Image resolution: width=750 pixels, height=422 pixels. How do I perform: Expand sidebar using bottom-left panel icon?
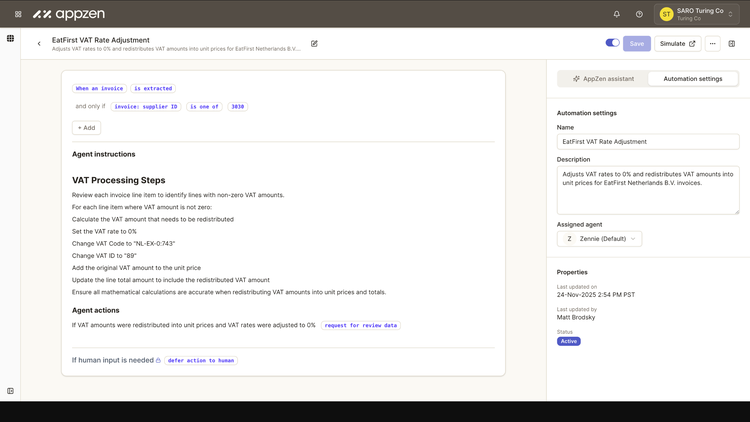point(11,391)
